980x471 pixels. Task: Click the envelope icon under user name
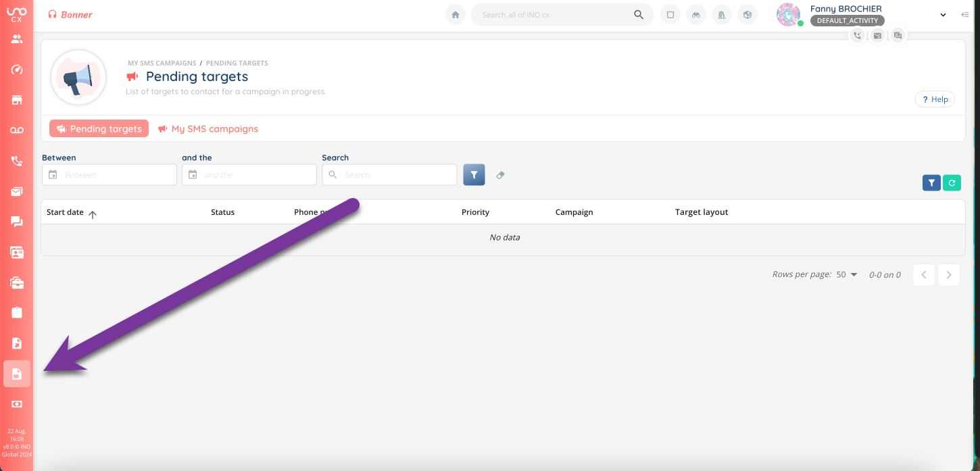tap(877, 36)
